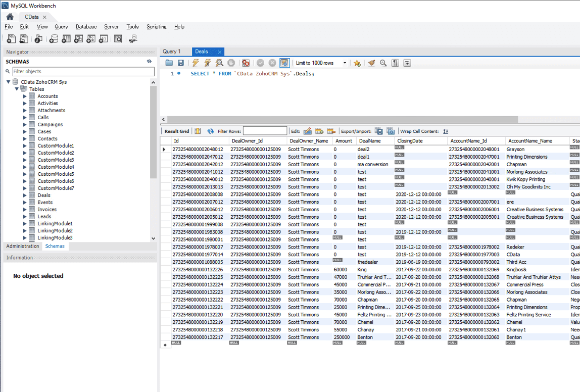Create a new schema from toolbar
The height and width of the screenshot is (392, 580).
coord(54,39)
